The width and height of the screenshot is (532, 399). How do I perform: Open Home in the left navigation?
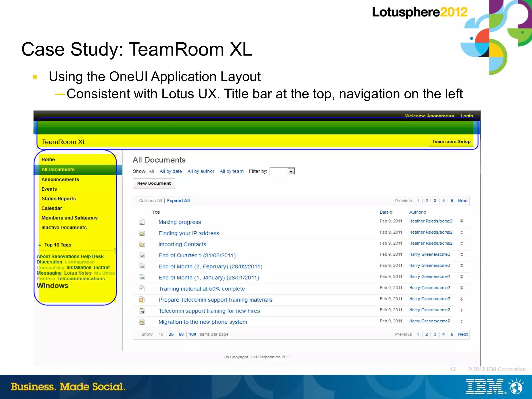48,159
